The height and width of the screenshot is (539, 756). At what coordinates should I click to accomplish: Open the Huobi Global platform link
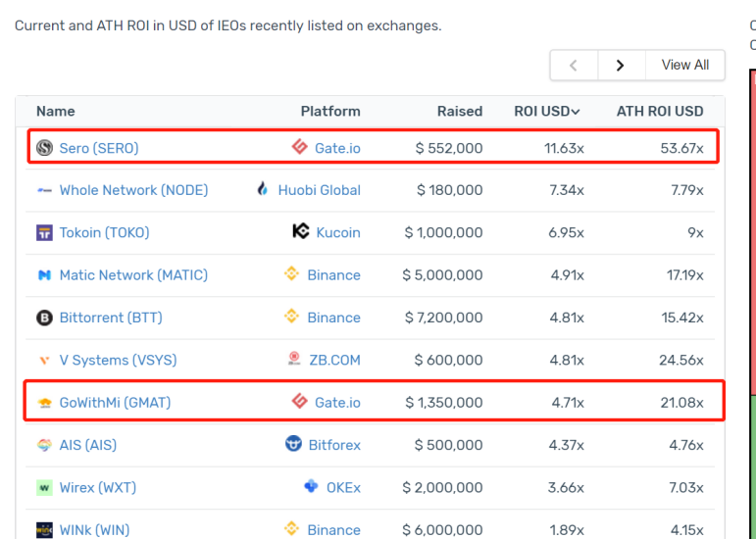coord(320,190)
